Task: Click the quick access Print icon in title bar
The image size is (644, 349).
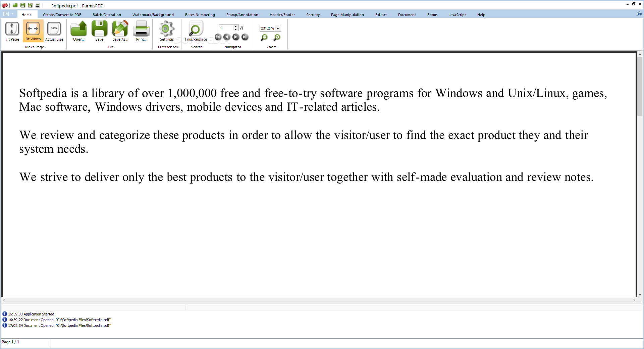Action: click(38, 5)
